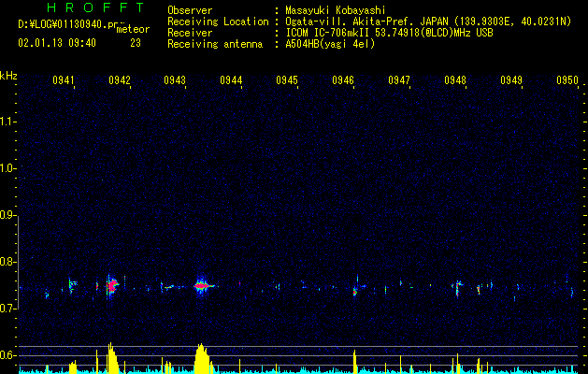Click the 1.1 kHz axis label
The width and height of the screenshot is (588, 374).
click(x=7, y=122)
